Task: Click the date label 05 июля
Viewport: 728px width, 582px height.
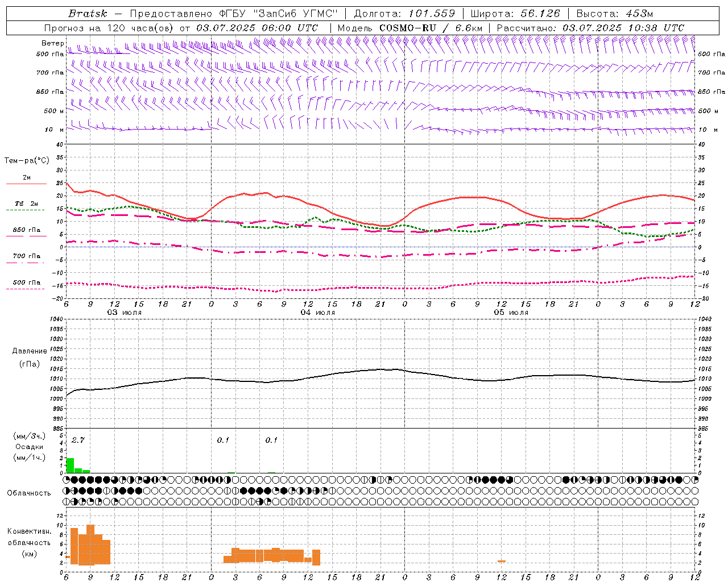Action: [x=511, y=313]
